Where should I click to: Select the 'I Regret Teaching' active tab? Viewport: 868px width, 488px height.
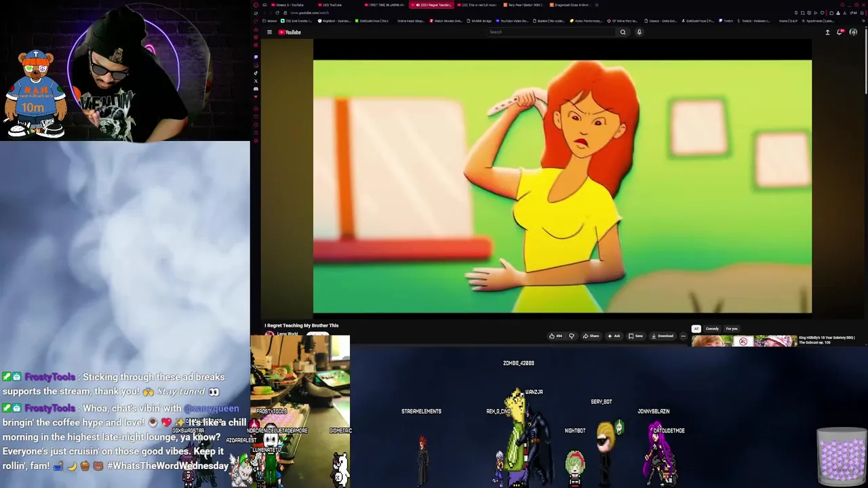click(x=431, y=5)
